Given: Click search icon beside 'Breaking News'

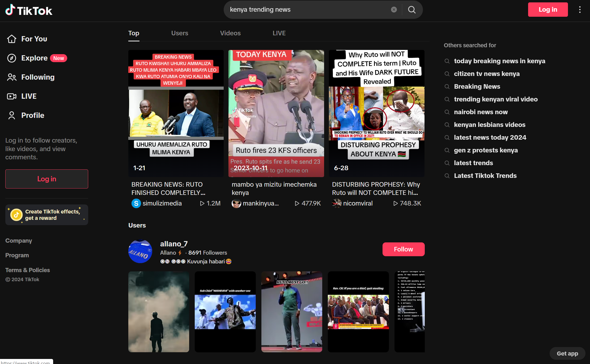Looking at the screenshot, I should point(447,87).
